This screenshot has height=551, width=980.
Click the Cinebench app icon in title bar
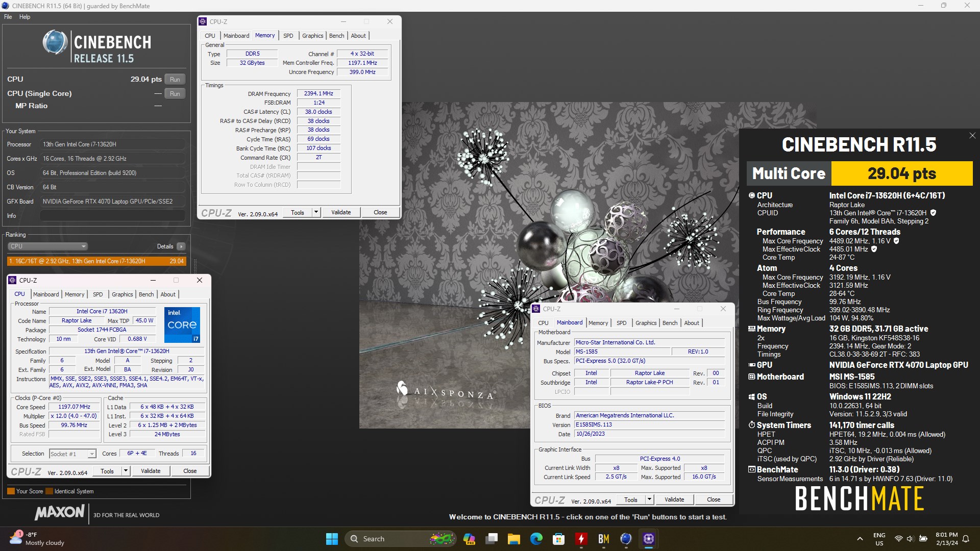click(x=6, y=6)
